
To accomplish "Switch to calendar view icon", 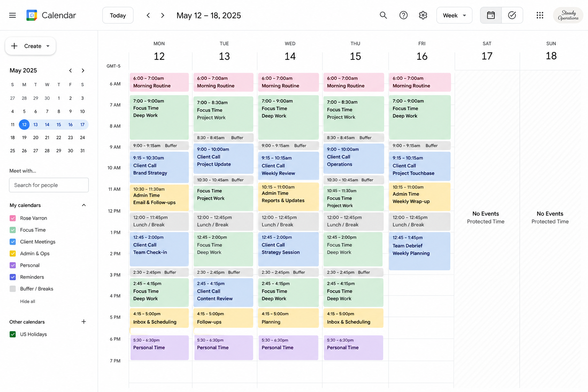I will 491,15.
